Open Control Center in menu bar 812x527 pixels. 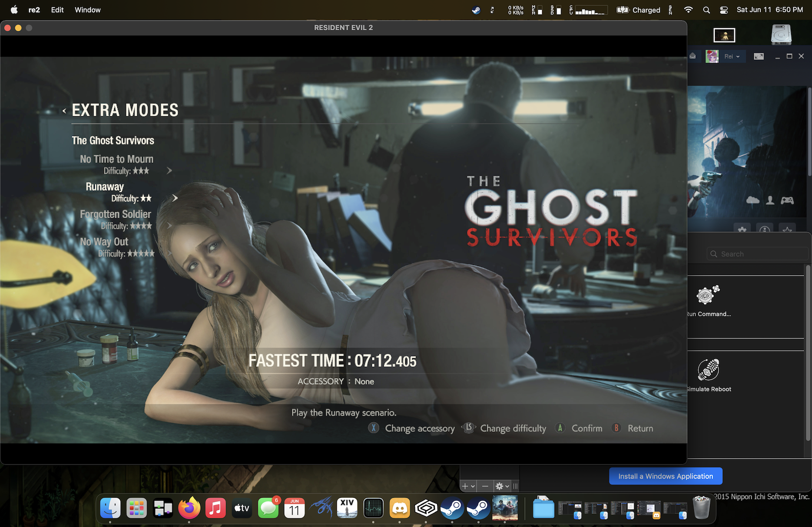pos(724,10)
